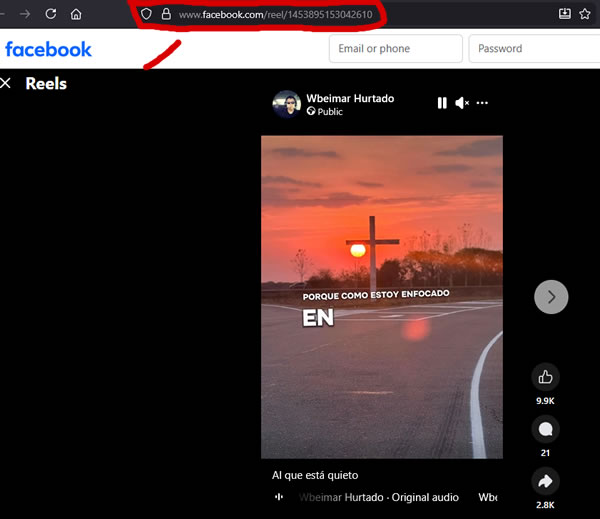
Task: Open the three-dot more options menu
Action: 482,103
